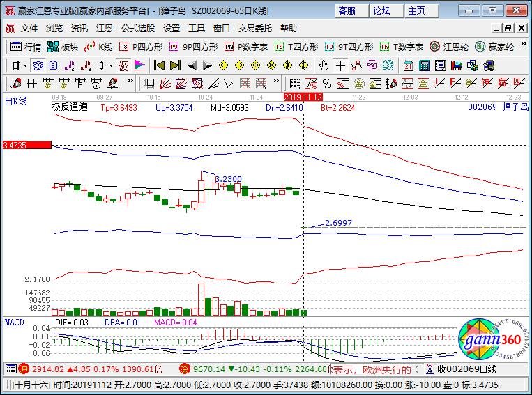Select the red Gann fan lines icon

coord(165,84)
